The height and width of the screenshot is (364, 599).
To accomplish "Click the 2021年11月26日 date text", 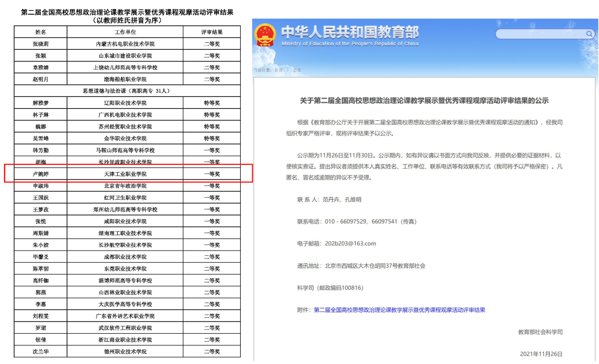I will pos(541,354).
